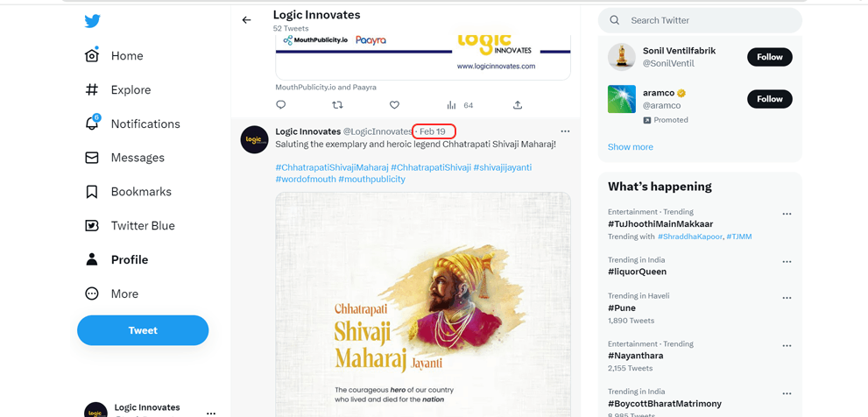Expand options for #TuJhoothiMainMakkaar trend
Viewport: 868px width, 417px height.
pos(787,214)
